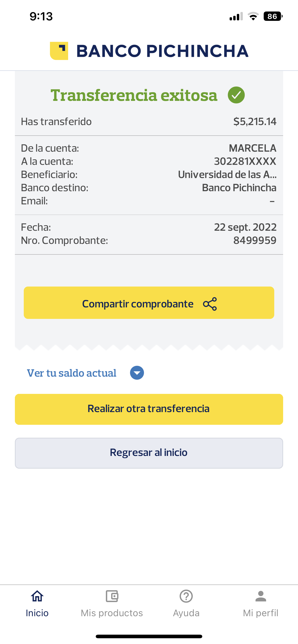Tap the green success checkmark icon
Viewport: 298px width, 644px height.
click(x=236, y=95)
